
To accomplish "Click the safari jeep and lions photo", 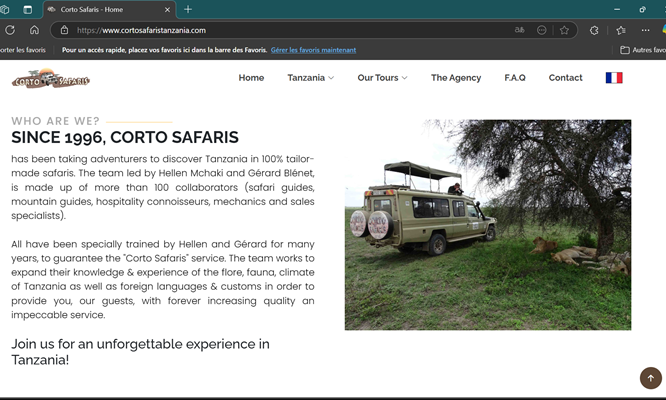I will (488, 225).
